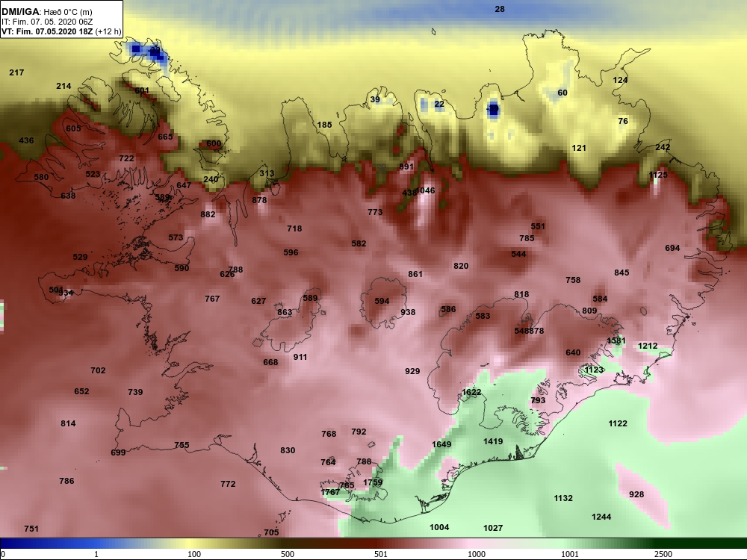
Task: Click the map value 1767
Action: 330,492
